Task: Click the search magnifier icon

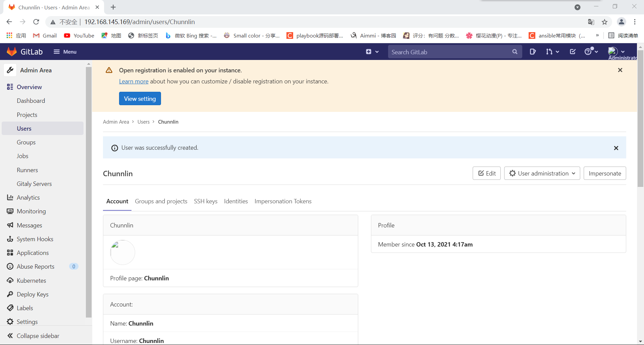Action: point(515,52)
